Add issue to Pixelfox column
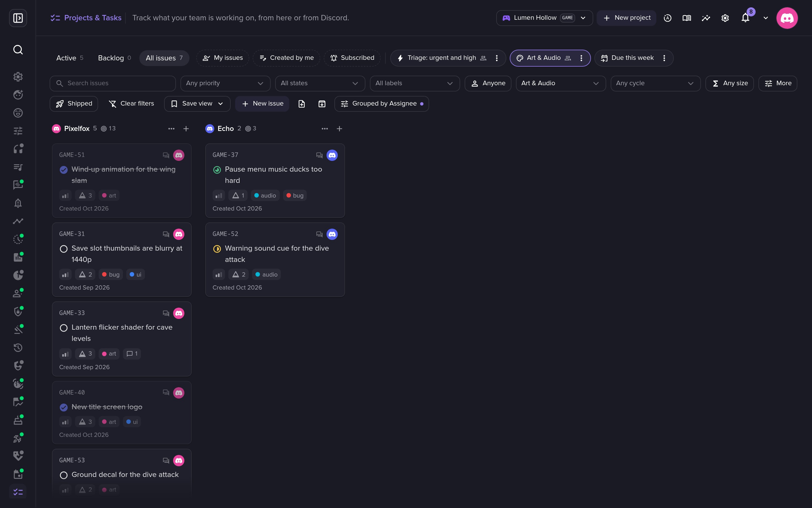Screen dimensions: 812x508 186,129
